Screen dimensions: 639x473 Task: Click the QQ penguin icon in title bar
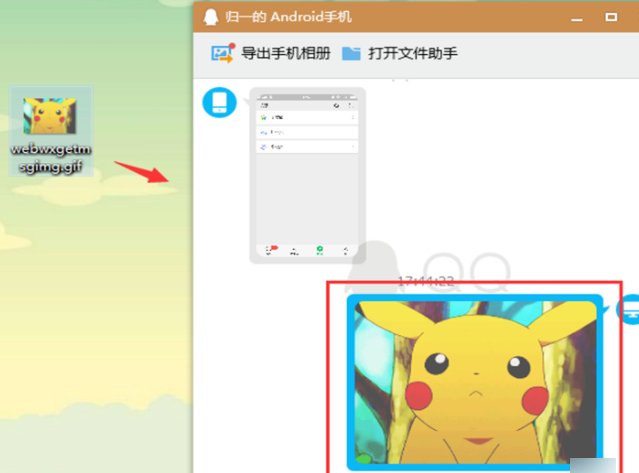211,17
